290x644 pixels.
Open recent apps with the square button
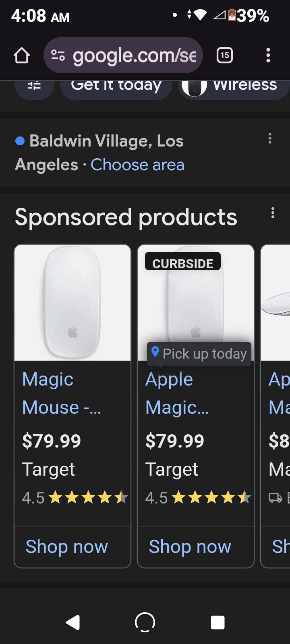[217, 621]
